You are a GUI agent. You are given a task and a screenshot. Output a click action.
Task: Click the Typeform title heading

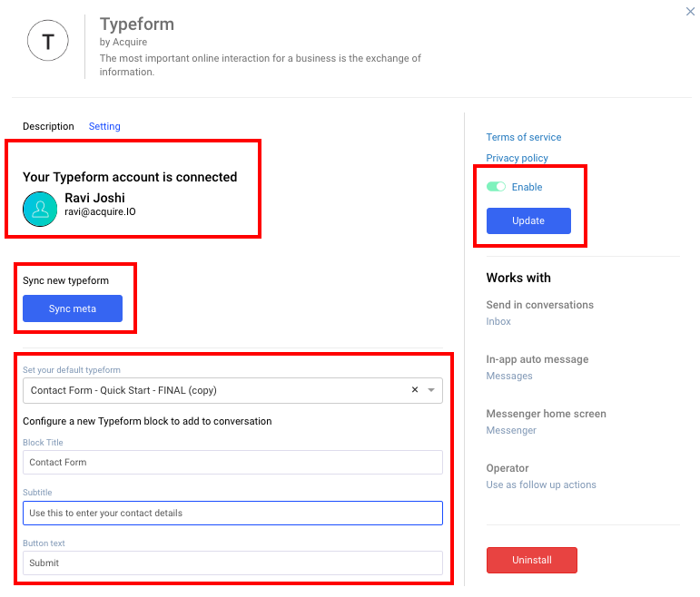136,24
